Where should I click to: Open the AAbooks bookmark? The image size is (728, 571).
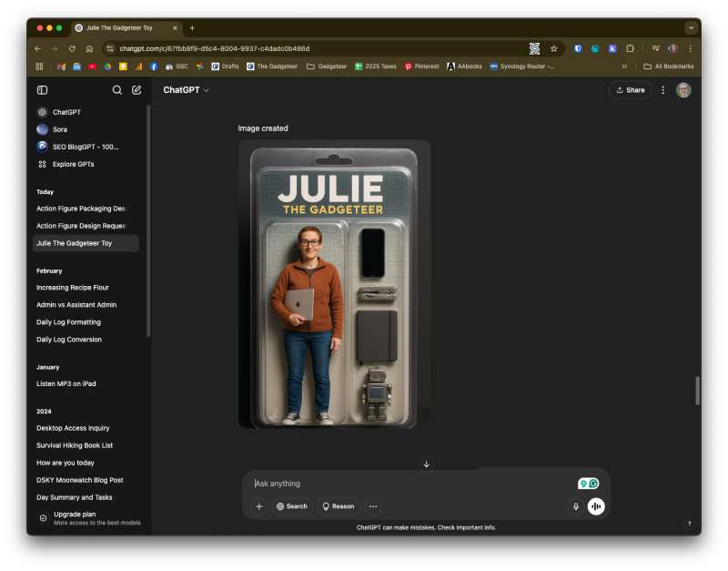pyautogui.click(x=464, y=66)
